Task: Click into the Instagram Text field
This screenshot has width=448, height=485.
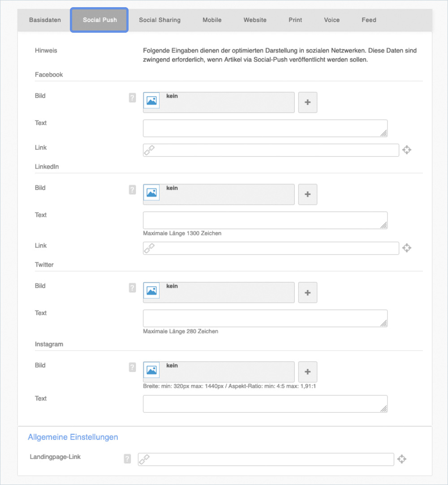Action: click(265, 404)
